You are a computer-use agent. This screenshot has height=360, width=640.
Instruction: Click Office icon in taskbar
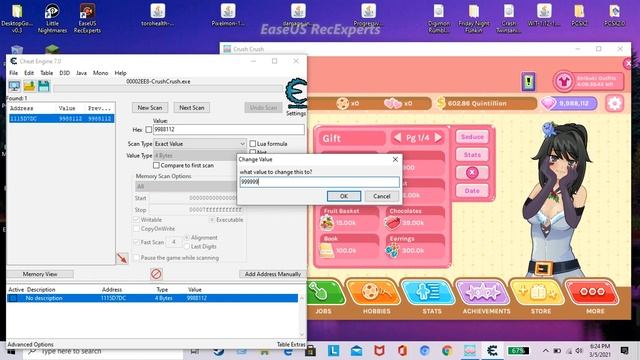402,351
